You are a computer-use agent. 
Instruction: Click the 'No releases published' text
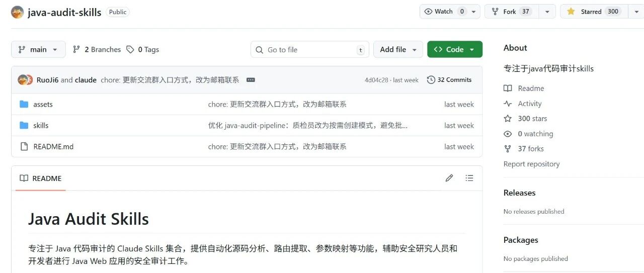click(534, 212)
